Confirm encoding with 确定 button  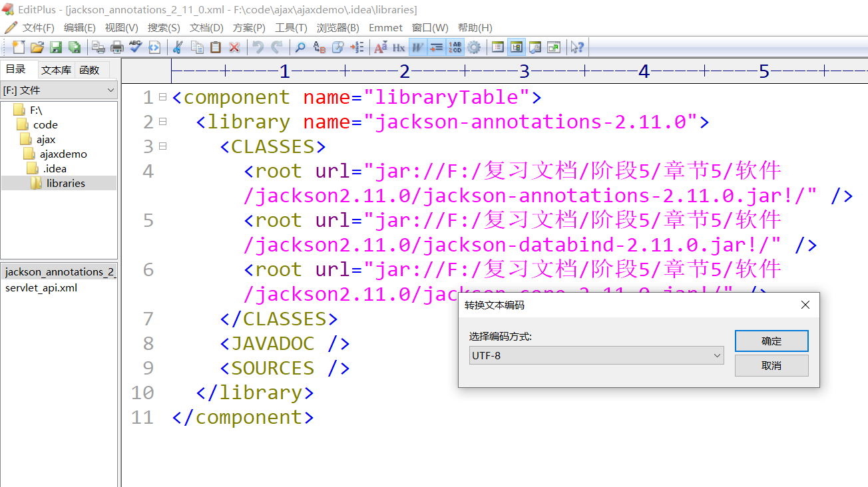[x=771, y=341]
